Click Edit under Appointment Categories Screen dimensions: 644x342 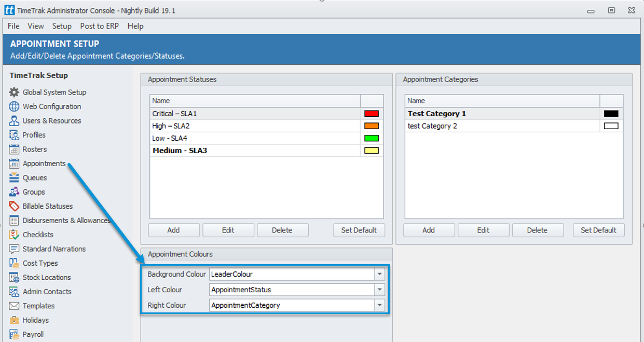(484, 230)
